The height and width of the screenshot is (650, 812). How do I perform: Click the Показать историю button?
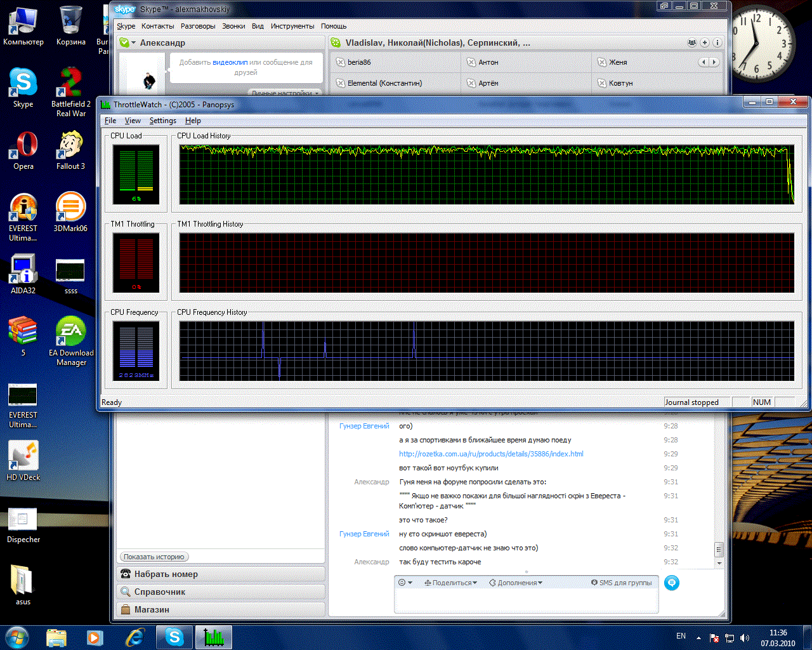point(154,557)
